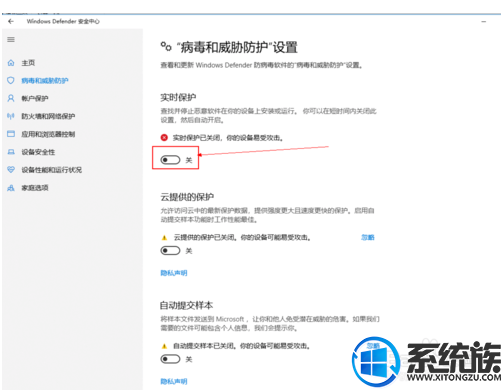Viewport: 501px width, 390px height.
Task: Open 帐户保护 in the sidebar
Action: 35,98
